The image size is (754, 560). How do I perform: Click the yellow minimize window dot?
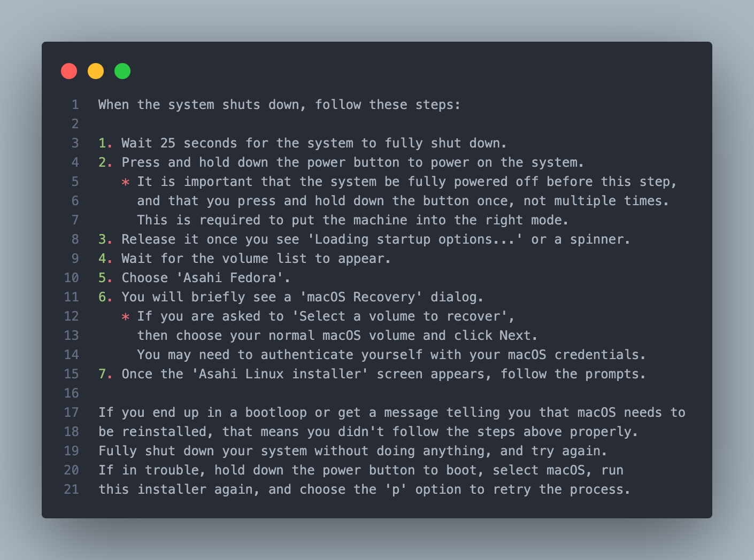click(x=96, y=71)
